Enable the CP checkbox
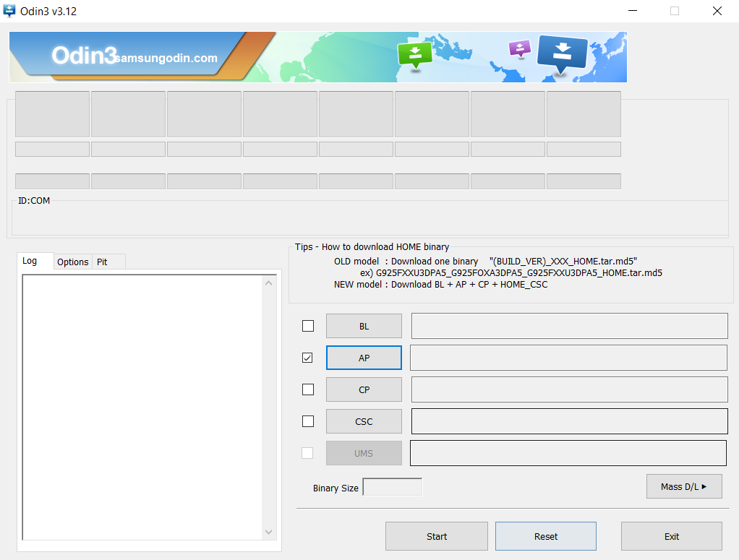 (308, 389)
